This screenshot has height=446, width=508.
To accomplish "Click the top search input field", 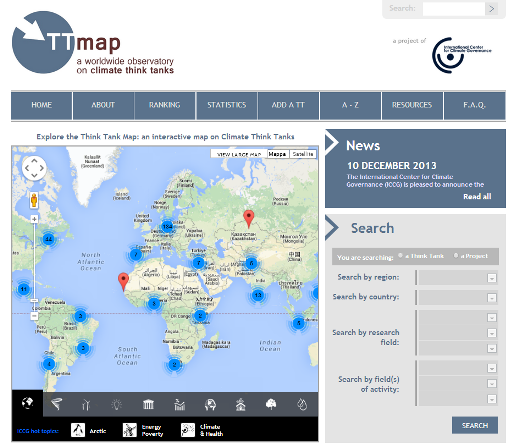I will [x=454, y=9].
